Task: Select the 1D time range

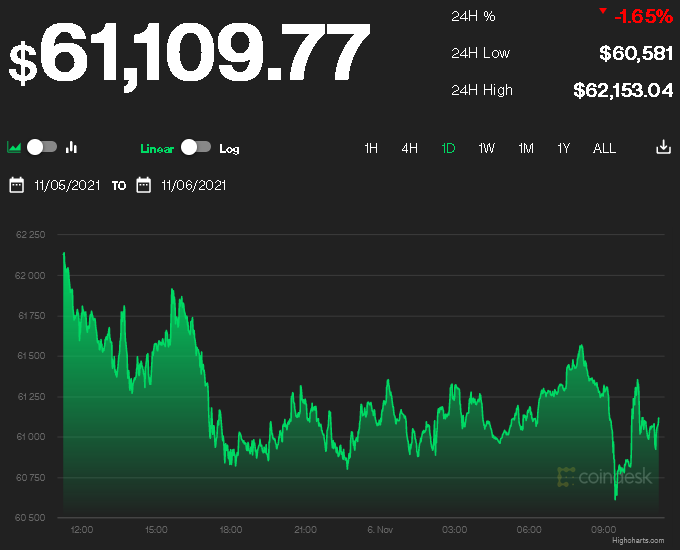Action: click(448, 148)
